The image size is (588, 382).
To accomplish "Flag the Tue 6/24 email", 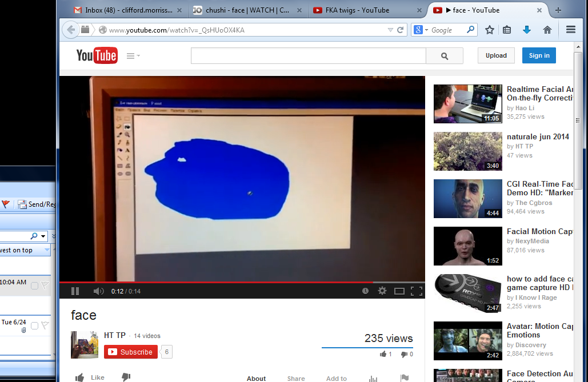I will [45, 325].
